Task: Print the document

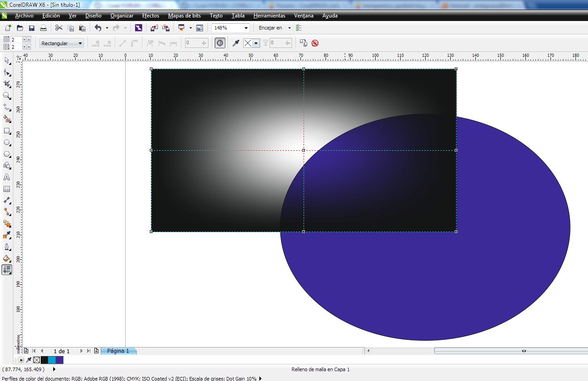Action: point(43,28)
